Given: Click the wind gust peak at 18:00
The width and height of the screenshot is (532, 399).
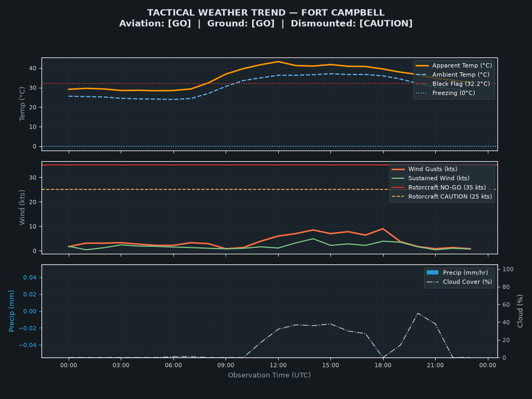Looking at the screenshot, I should click(383, 229).
